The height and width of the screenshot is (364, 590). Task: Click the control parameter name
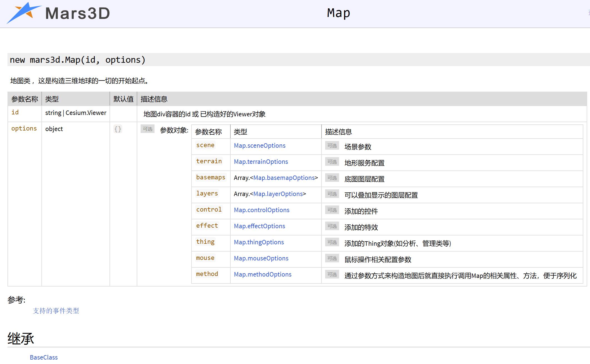(x=209, y=210)
